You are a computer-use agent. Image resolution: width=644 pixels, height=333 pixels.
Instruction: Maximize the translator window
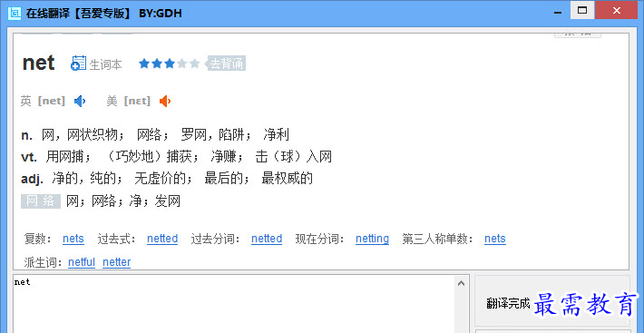(x=582, y=11)
